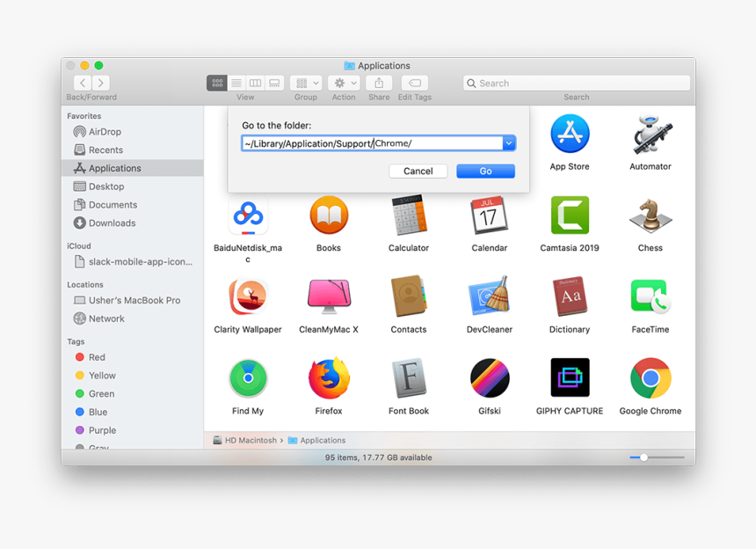Screen dimensions: 756x549
Task: Select the Contacts app icon
Action: [x=409, y=296]
